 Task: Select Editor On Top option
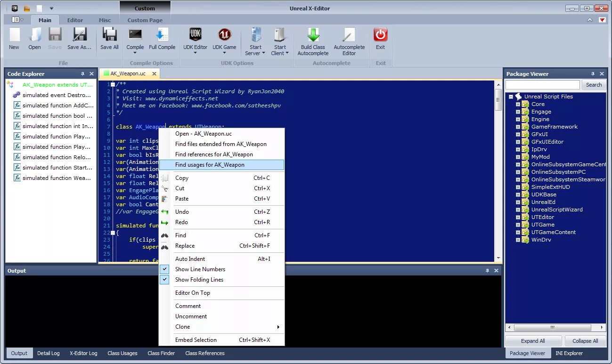click(221, 293)
